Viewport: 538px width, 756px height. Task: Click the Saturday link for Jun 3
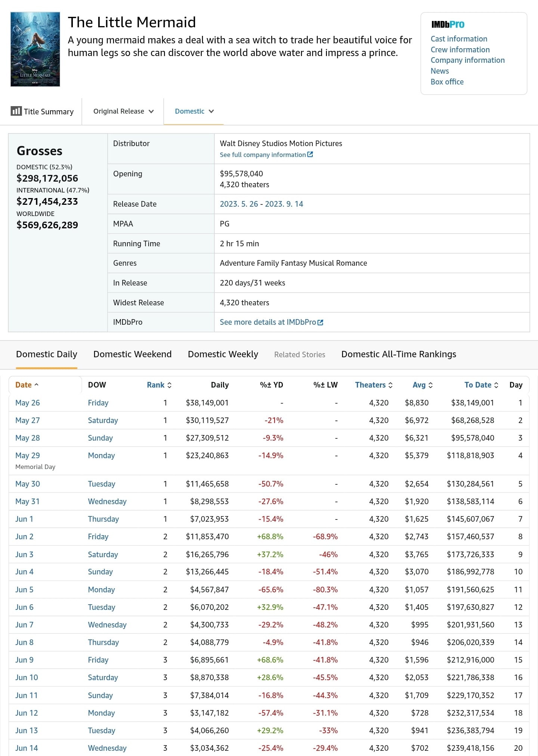pos(103,555)
